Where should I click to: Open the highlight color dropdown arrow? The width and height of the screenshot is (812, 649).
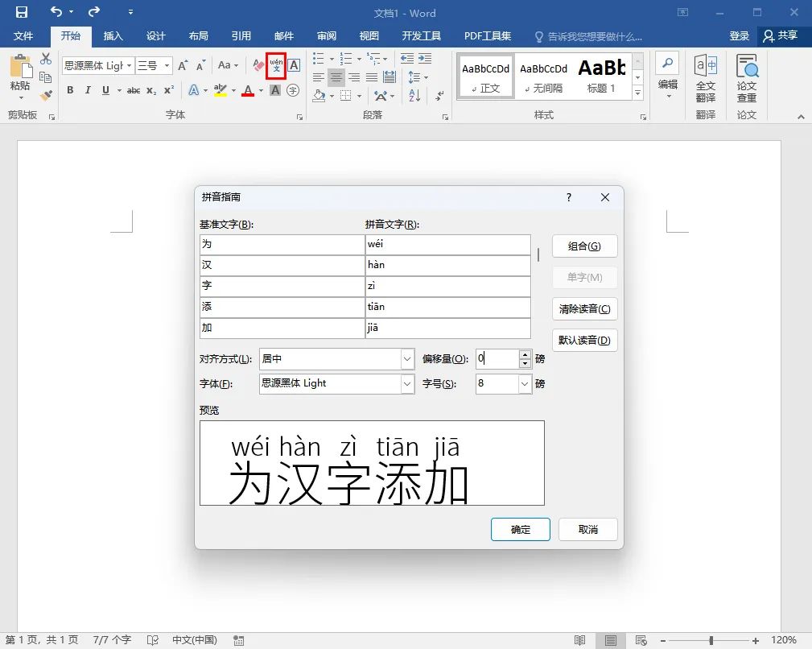click(233, 91)
